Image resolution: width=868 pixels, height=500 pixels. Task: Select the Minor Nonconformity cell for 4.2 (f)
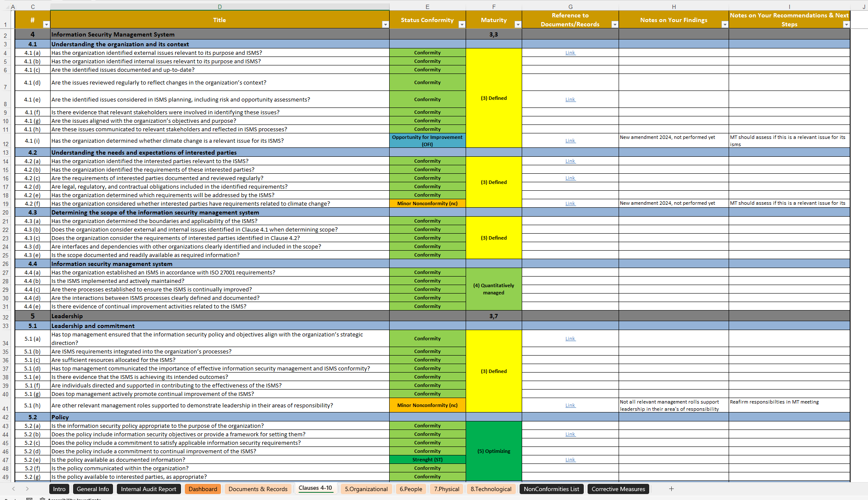coord(427,203)
